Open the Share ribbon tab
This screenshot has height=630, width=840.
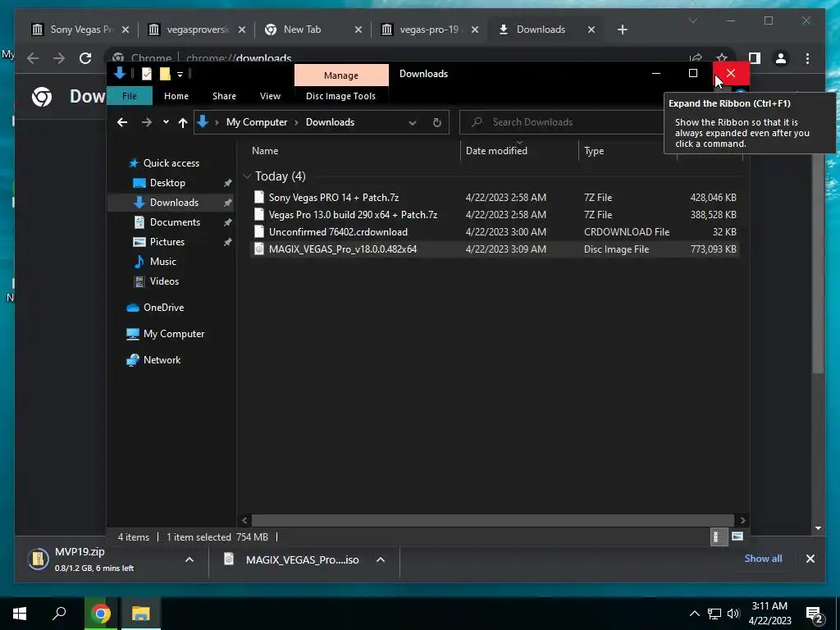tap(224, 96)
